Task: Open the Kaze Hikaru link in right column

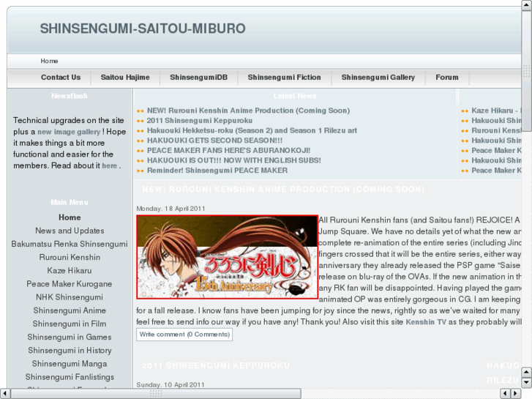Action: [x=496, y=111]
